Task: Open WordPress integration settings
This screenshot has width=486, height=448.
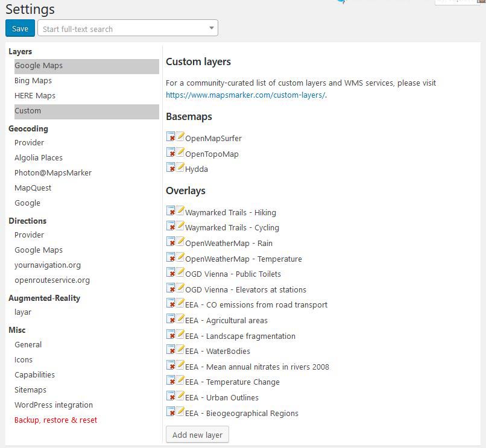Action: (x=54, y=405)
